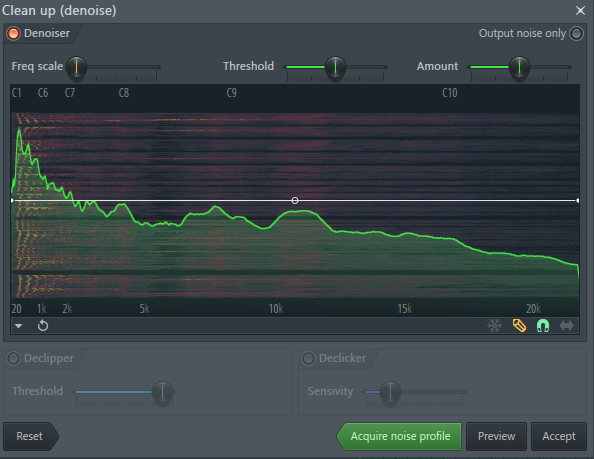Image resolution: width=594 pixels, height=459 pixels.
Task: Click the Declicker Sensivity slider knob
Action: [x=390, y=392]
